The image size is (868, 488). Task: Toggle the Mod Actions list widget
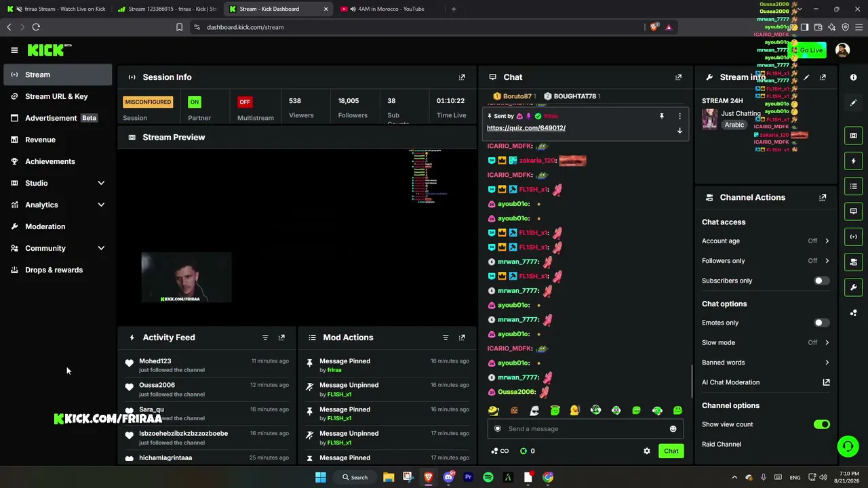coord(853,186)
